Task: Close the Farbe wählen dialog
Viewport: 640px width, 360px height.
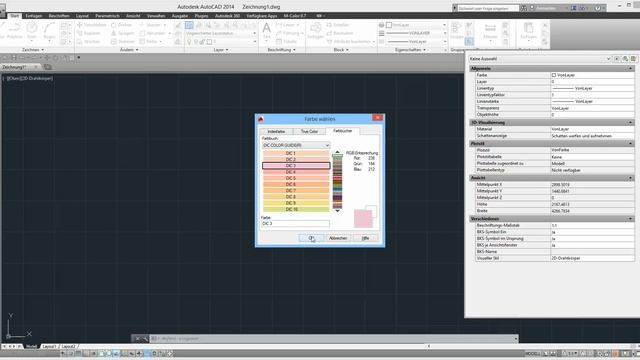Action: (x=378, y=118)
